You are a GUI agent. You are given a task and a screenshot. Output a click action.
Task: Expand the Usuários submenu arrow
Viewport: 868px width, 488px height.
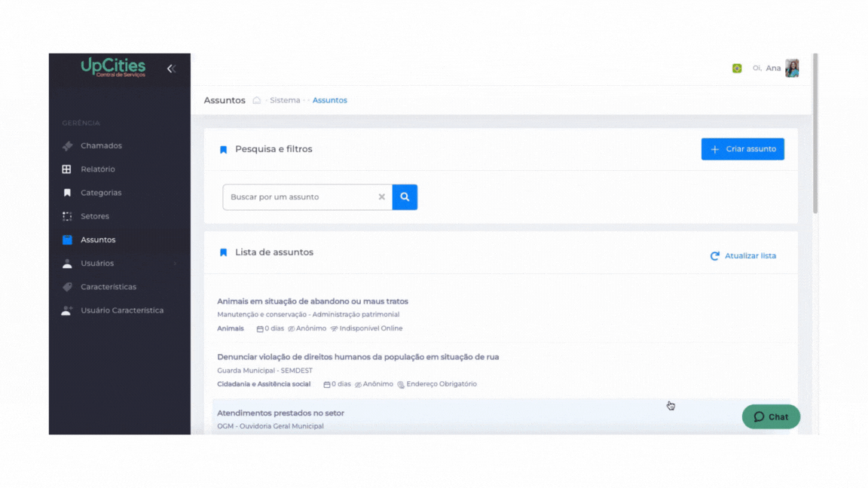pos(176,264)
